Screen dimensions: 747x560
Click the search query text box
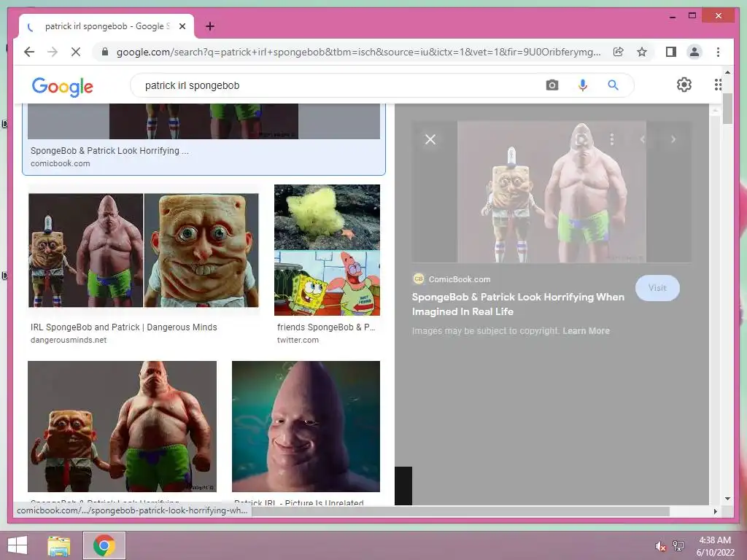[343, 85]
